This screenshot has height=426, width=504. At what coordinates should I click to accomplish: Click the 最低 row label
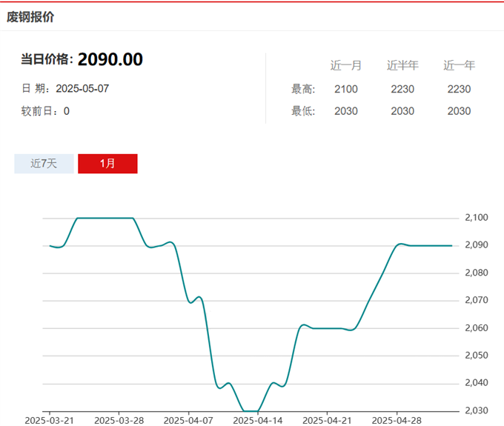[303, 111]
